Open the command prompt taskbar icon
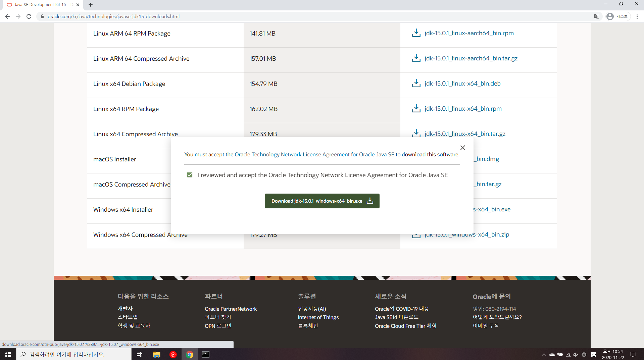The image size is (644, 360). (206, 354)
